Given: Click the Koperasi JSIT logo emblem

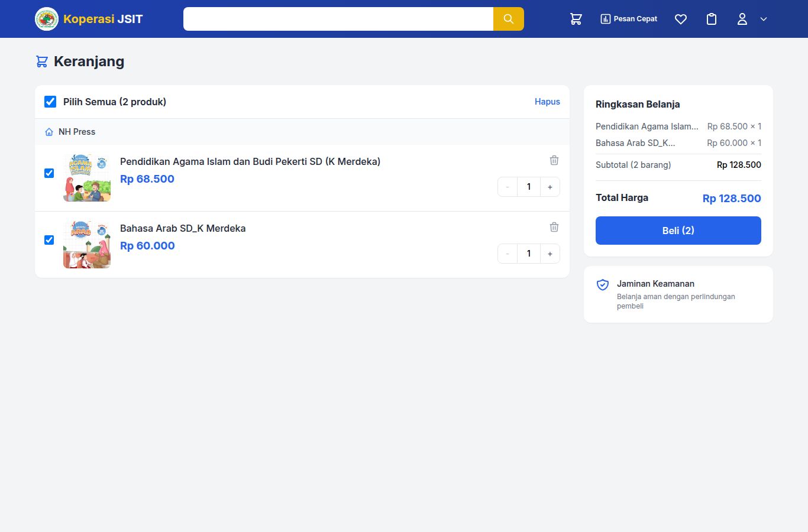Looking at the screenshot, I should (47, 19).
